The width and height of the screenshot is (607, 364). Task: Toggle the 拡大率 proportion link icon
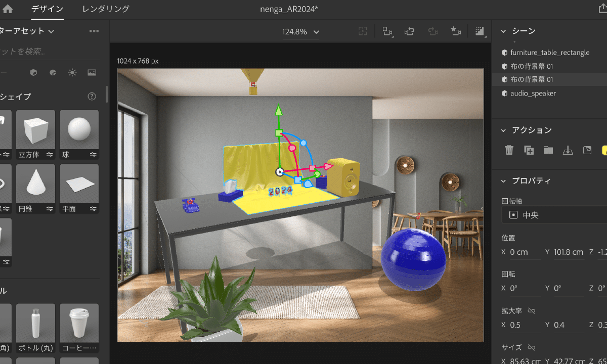[x=531, y=311]
